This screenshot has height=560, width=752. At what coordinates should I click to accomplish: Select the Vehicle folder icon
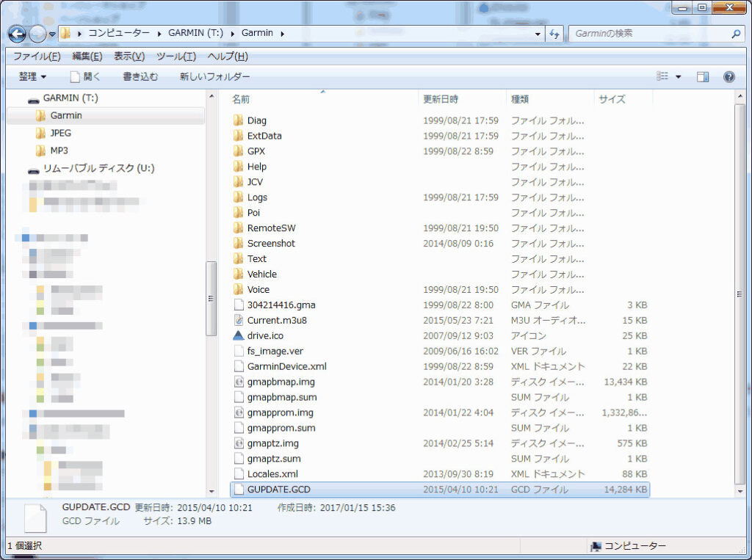[239, 274]
